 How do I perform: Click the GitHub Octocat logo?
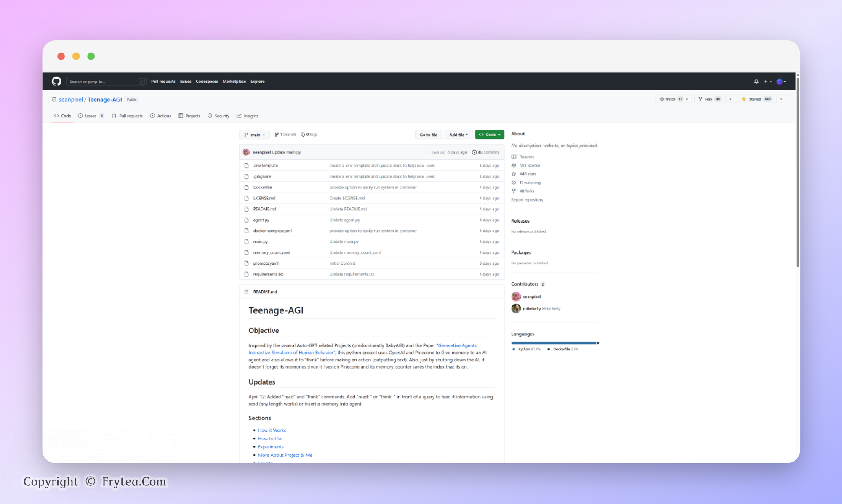56,81
